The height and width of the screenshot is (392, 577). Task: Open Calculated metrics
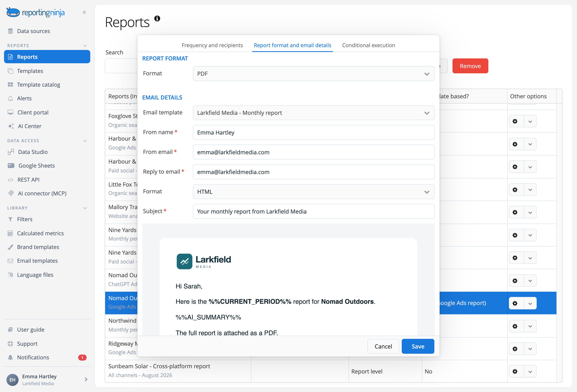tap(40, 233)
